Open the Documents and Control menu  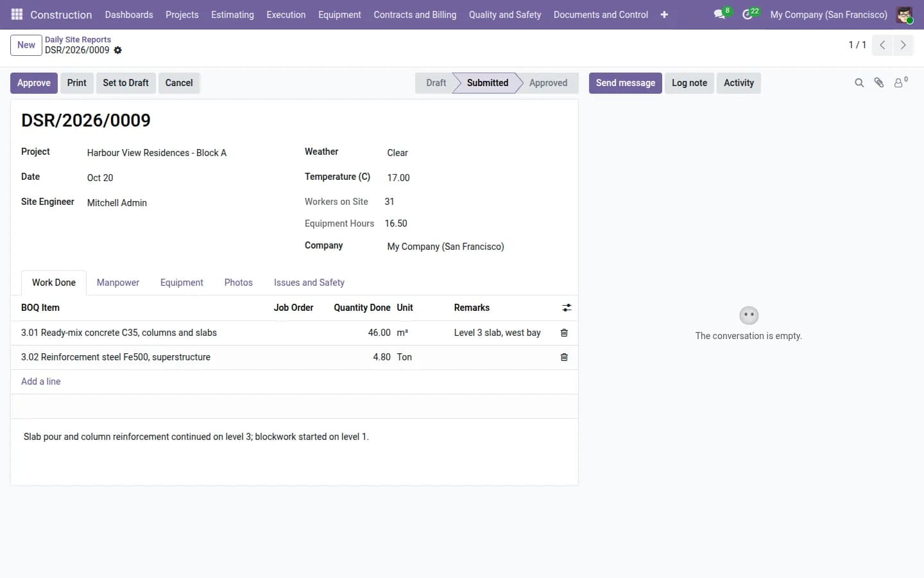tap(601, 14)
